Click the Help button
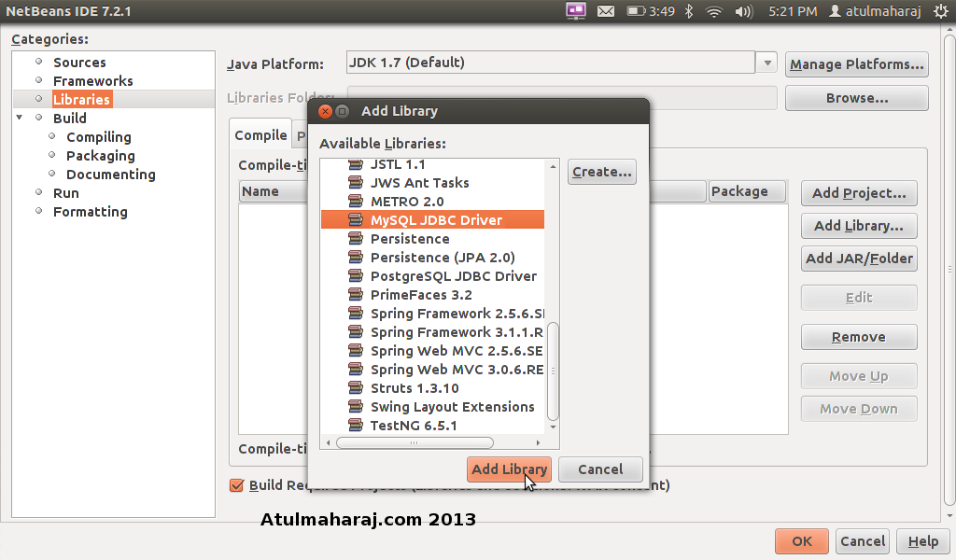Image resolution: width=956 pixels, height=560 pixels. (923, 541)
